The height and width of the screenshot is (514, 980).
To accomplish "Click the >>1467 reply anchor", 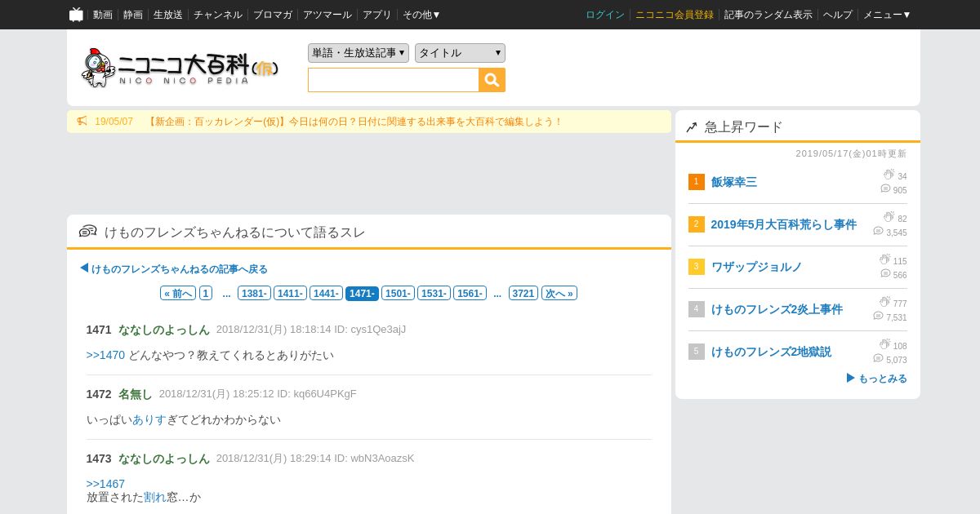I will pyautogui.click(x=106, y=484).
